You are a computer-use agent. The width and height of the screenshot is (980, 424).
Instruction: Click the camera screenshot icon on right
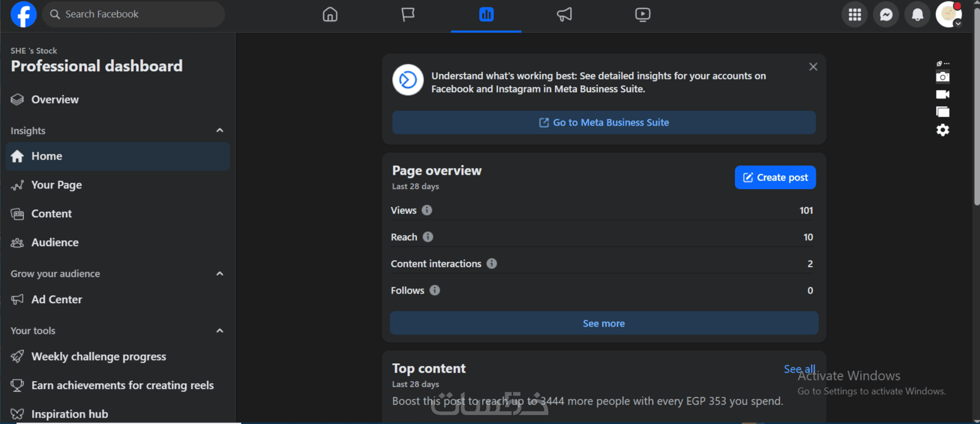(943, 77)
